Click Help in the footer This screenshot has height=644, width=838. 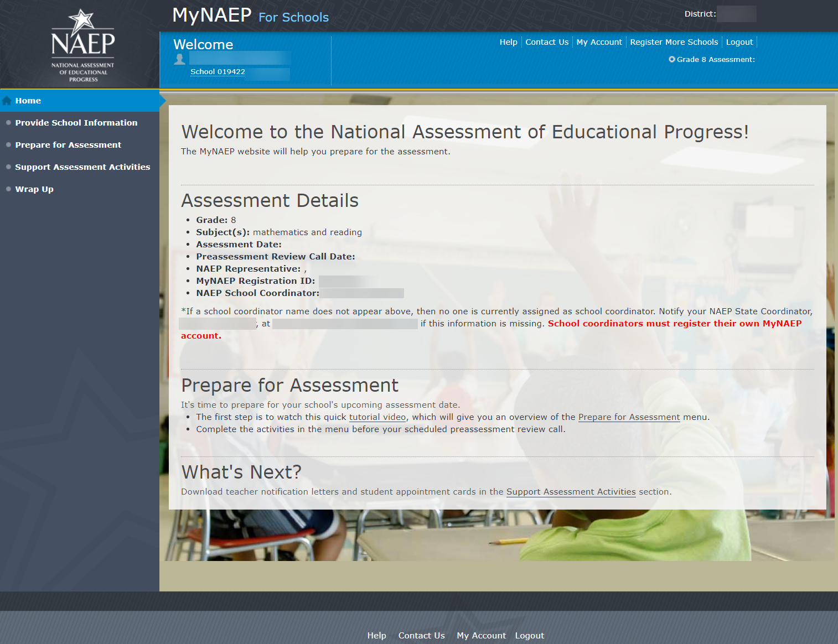[377, 636]
